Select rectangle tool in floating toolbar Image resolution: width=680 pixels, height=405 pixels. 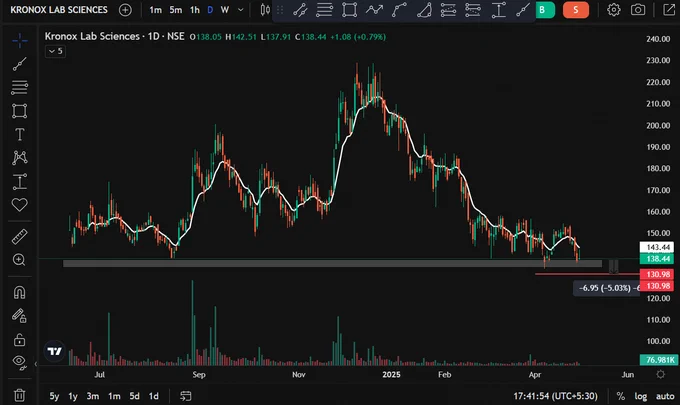click(x=349, y=10)
